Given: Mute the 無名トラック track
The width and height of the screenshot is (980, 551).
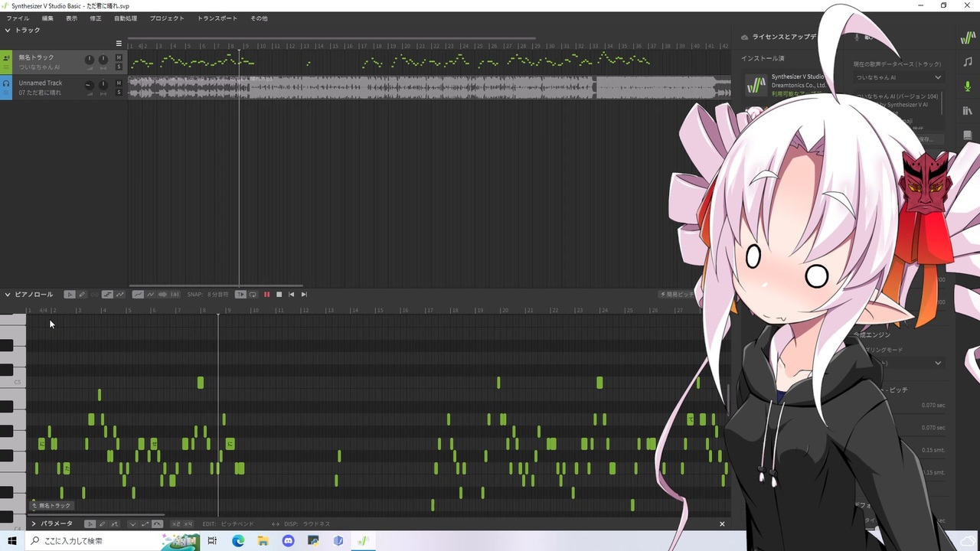Looking at the screenshot, I should 119,57.
